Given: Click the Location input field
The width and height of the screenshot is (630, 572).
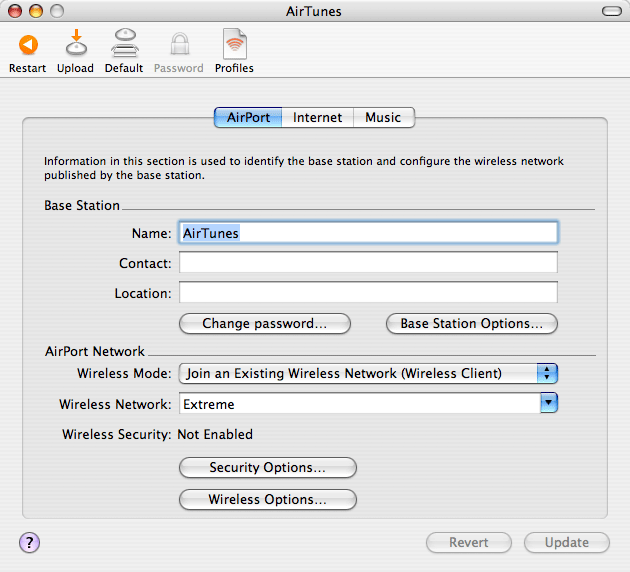Looking at the screenshot, I should [x=368, y=292].
